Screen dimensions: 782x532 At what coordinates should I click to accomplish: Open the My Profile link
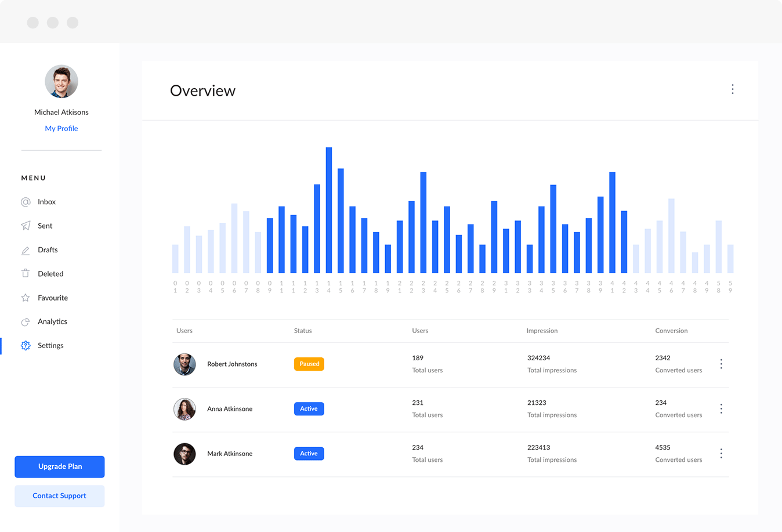[61, 128]
